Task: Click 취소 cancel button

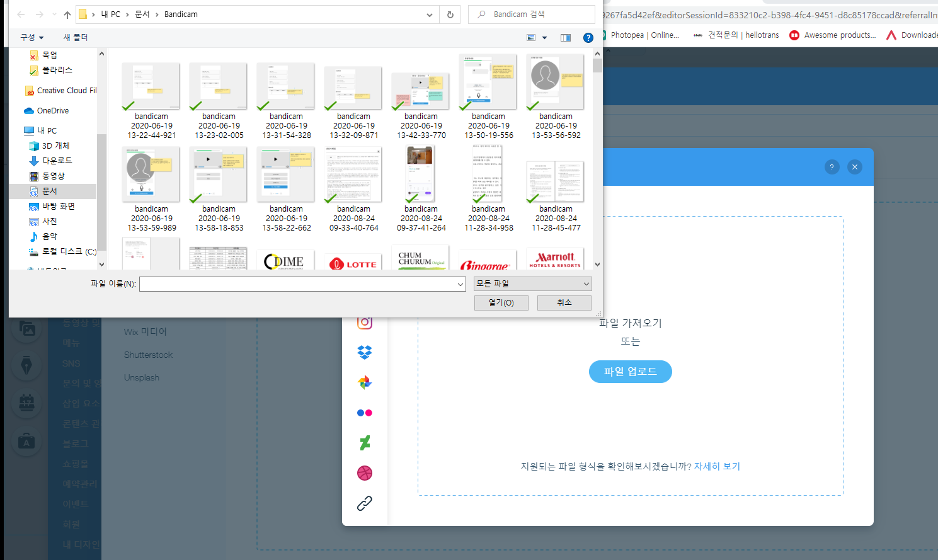Action: tap(564, 303)
